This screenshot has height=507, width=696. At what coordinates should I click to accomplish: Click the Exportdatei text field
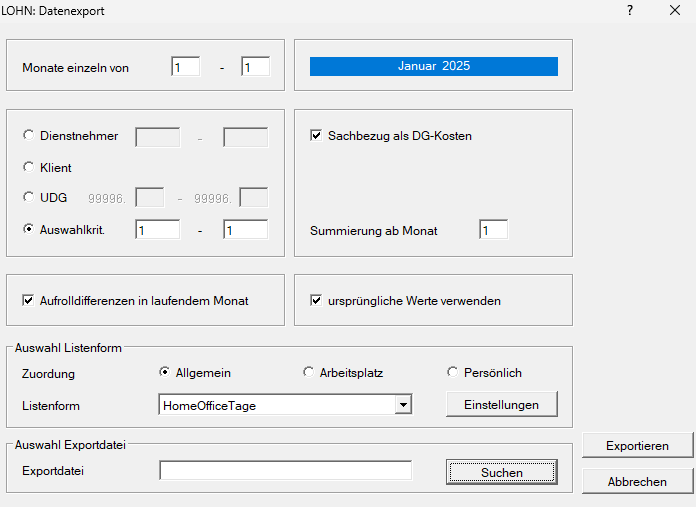click(285, 471)
